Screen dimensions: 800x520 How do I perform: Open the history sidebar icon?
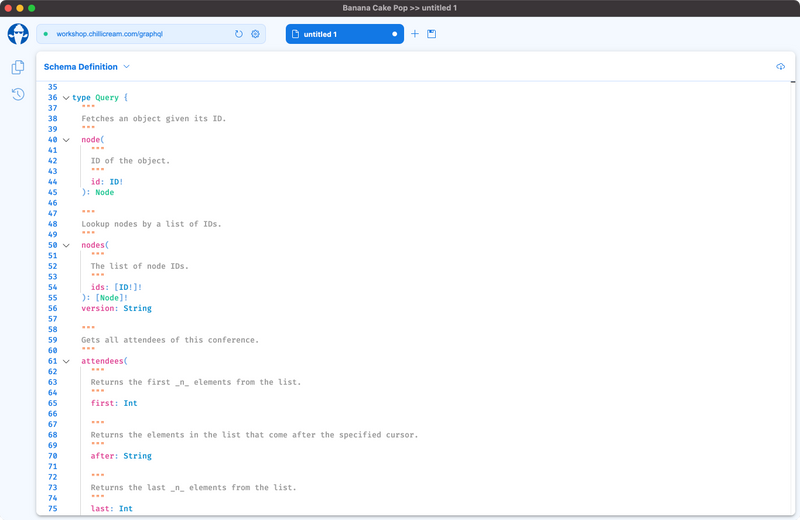(18, 94)
